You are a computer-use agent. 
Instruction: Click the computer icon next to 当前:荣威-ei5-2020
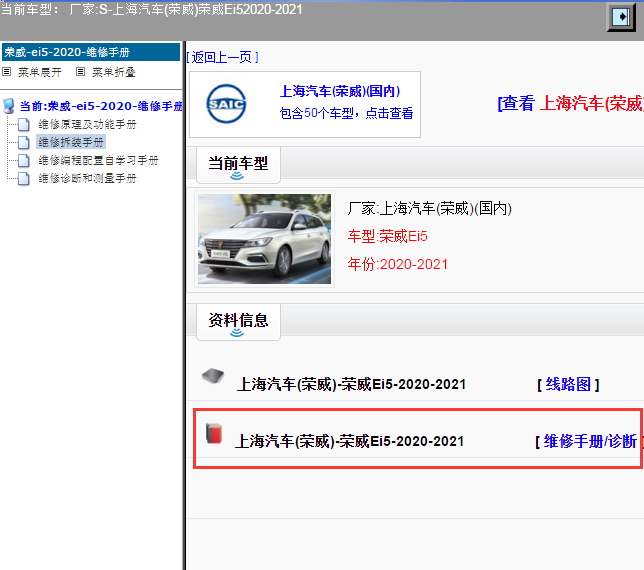point(9,106)
